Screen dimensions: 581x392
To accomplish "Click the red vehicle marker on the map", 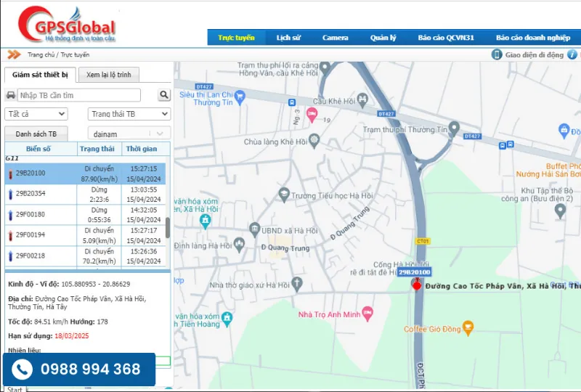I will click(417, 284).
